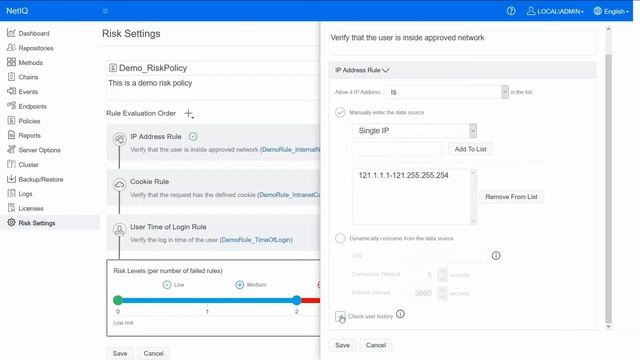Click the DemoRule_TimeOfLogin link
This screenshot has width=640, height=360.
click(256, 240)
